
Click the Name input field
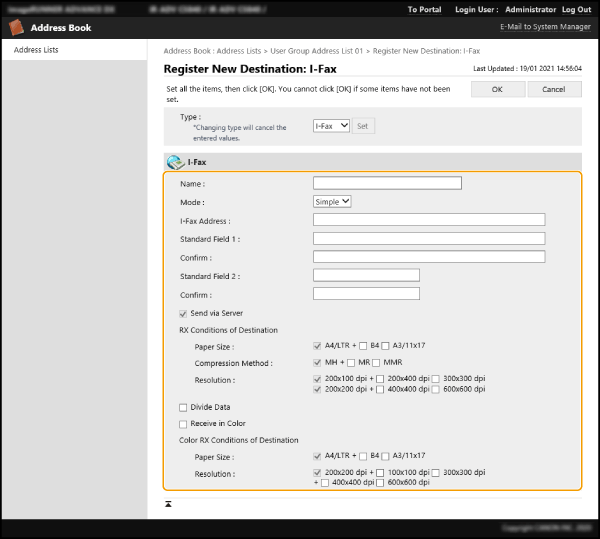tap(387, 183)
